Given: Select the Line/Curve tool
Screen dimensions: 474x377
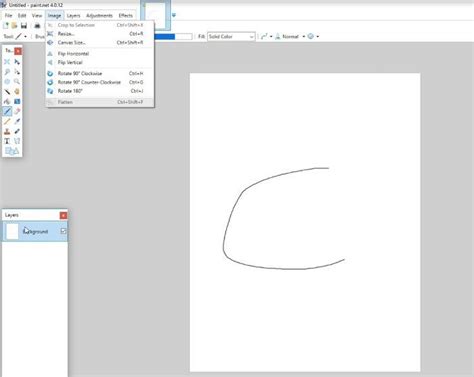Looking at the screenshot, I should click(x=17, y=141).
